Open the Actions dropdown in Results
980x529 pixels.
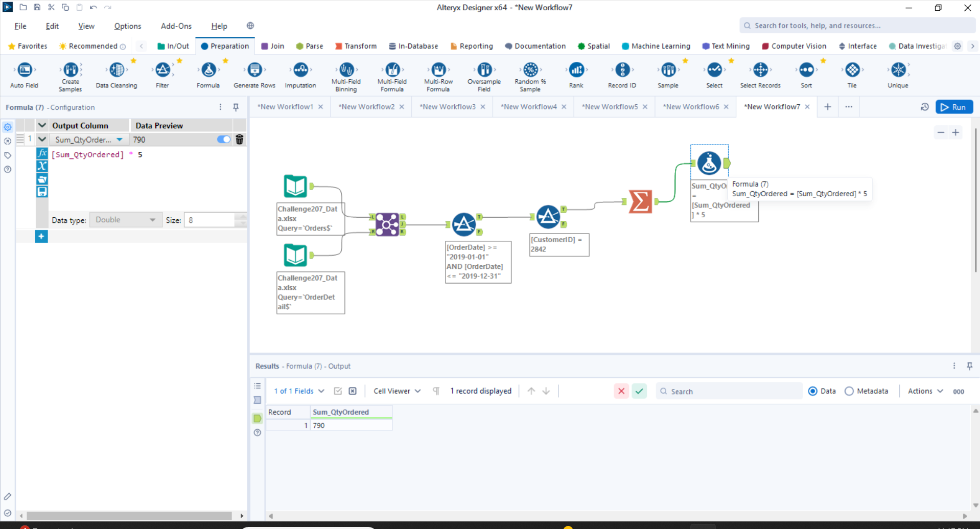pos(925,391)
